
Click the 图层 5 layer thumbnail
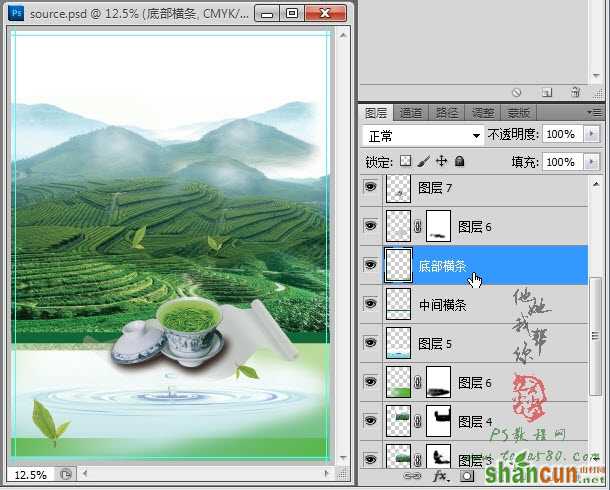398,343
